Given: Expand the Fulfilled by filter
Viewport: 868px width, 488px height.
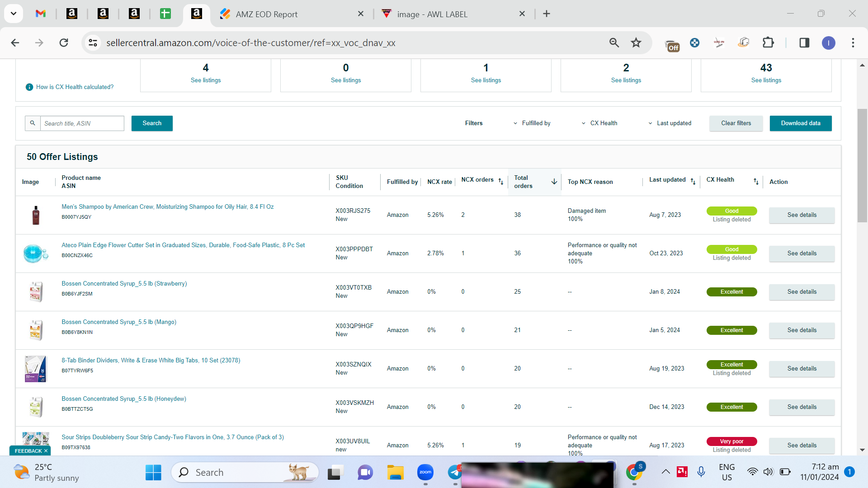Looking at the screenshot, I should click(x=532, y=123).
